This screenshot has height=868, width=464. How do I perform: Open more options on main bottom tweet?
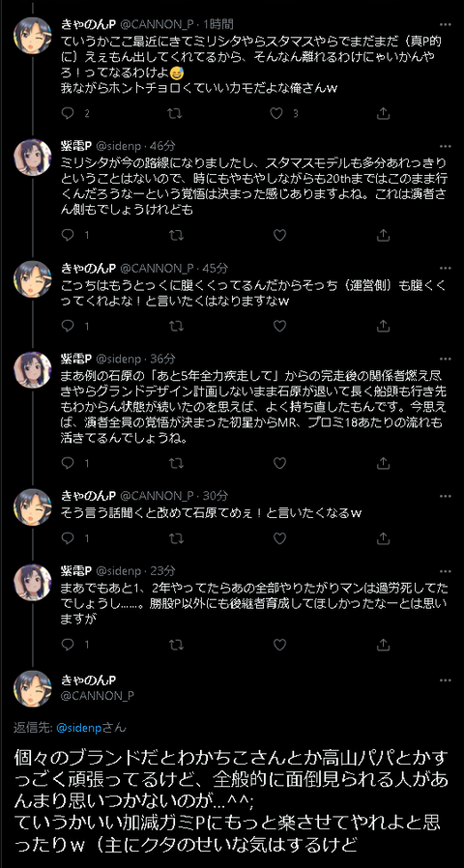tap(445, 680)
